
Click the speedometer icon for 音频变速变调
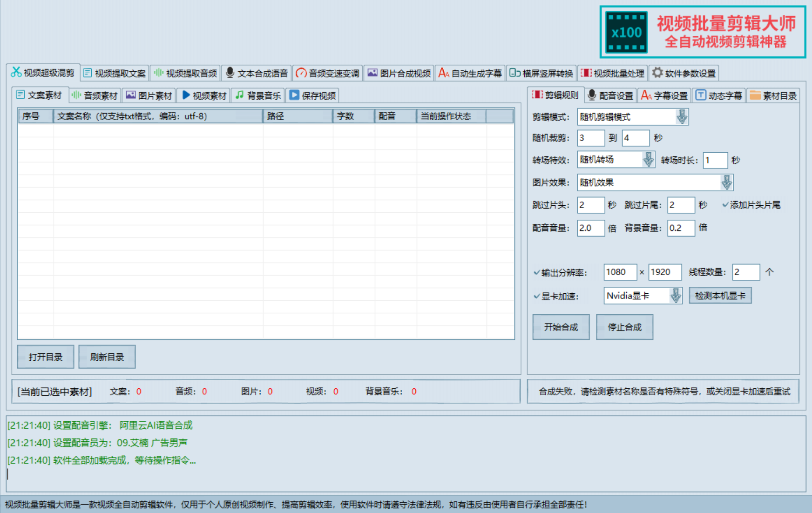click(301, 73)
